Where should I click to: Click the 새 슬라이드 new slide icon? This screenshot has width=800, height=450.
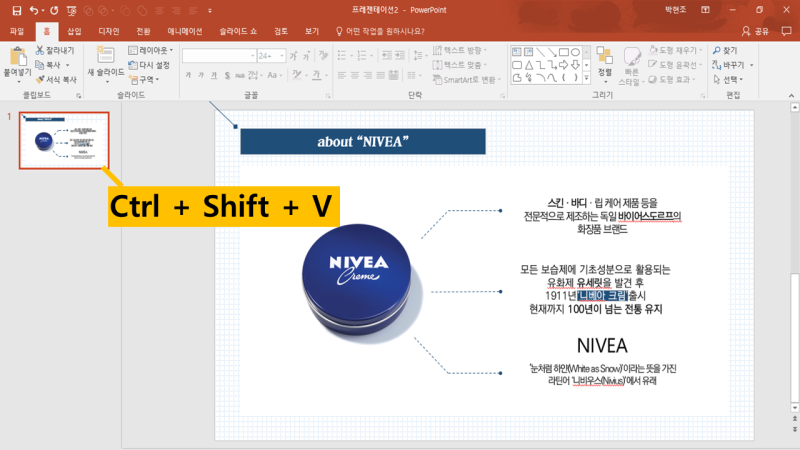point(105,56)
